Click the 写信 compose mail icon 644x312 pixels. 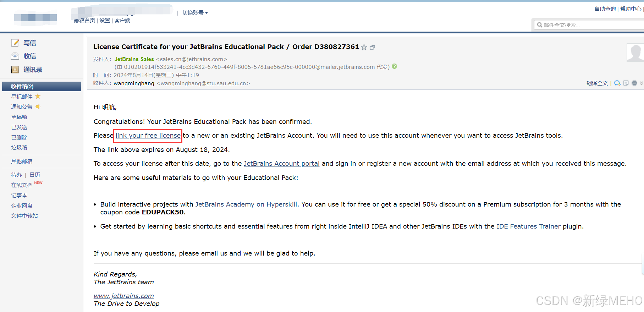pyautogui.click(x=15, y=43)
